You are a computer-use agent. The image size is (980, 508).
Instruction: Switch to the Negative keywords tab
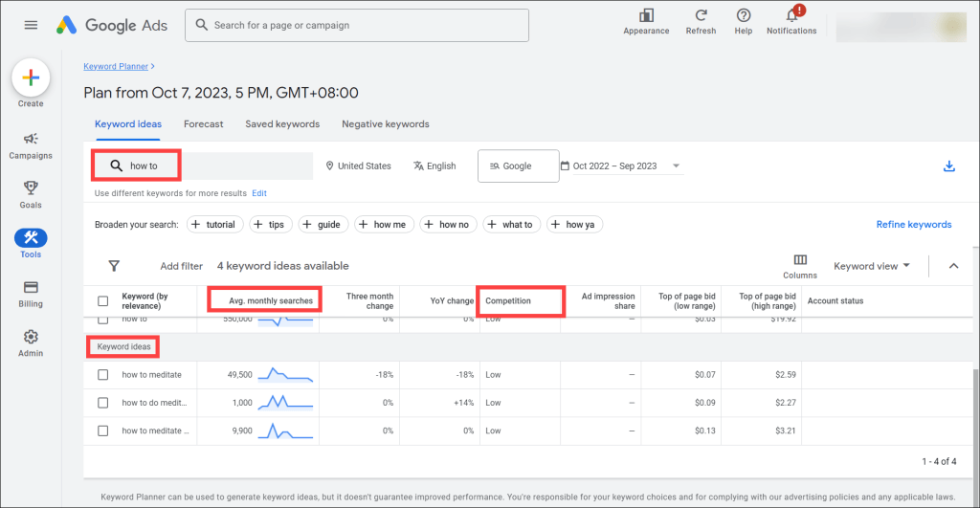point(386,124)
